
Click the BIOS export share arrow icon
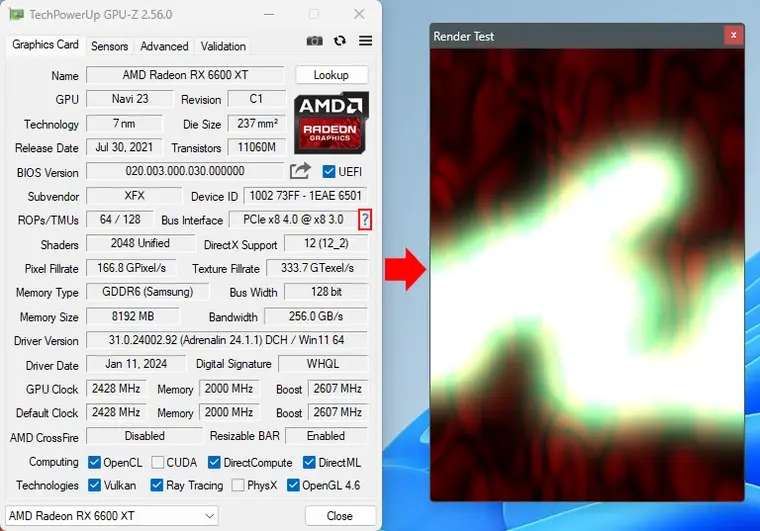[300, 171]
